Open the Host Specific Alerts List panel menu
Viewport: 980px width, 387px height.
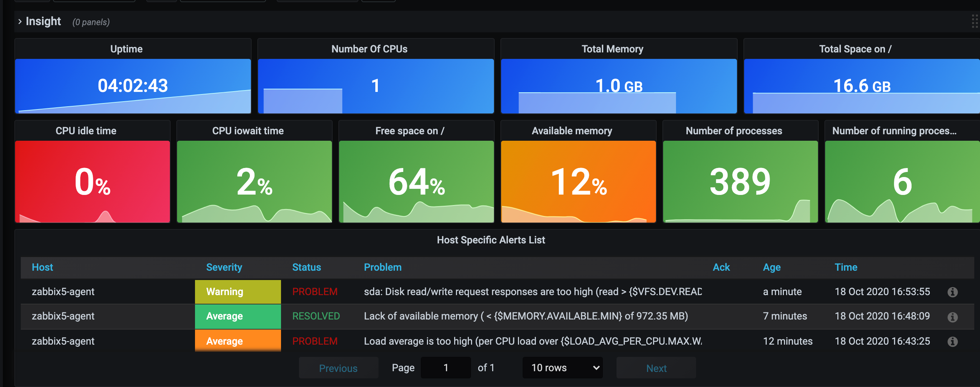point(491,239)
